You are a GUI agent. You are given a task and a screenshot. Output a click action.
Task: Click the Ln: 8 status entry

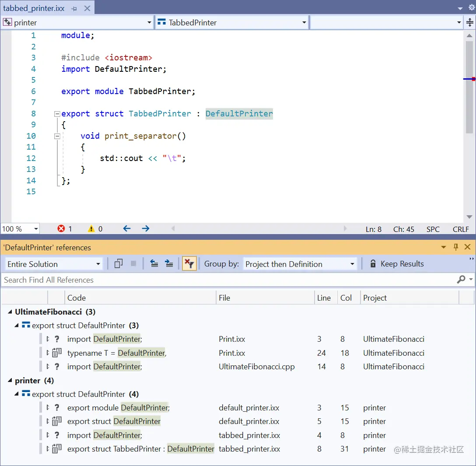[x=373, y=229]
